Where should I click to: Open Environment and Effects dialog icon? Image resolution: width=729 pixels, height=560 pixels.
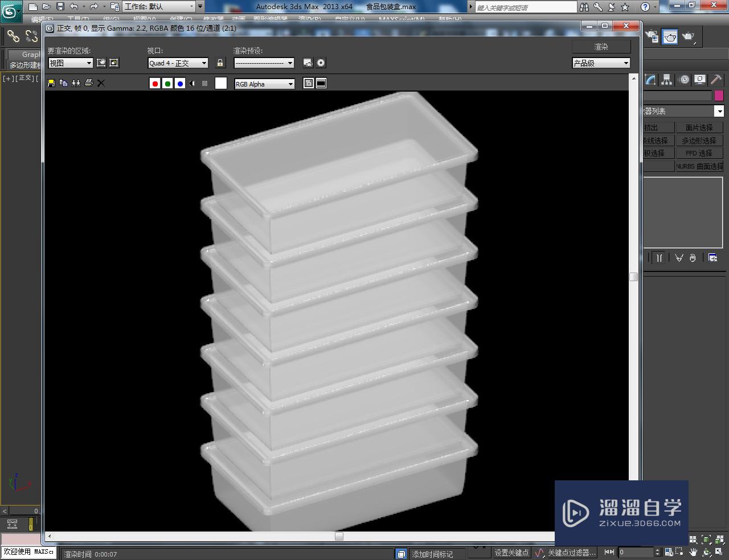[x=321, y=63]
